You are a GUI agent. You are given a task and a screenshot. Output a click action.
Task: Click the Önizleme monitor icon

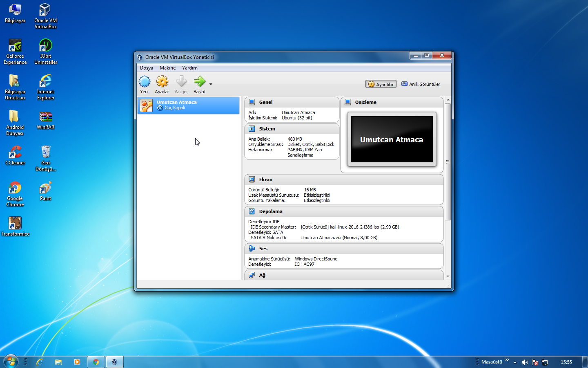348,102
